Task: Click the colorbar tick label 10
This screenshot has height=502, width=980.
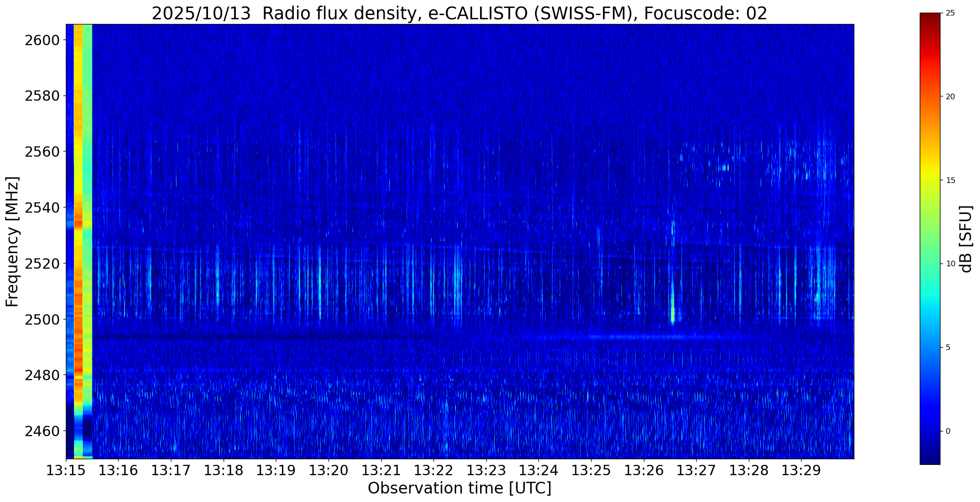Action: (x=950, y=264)
